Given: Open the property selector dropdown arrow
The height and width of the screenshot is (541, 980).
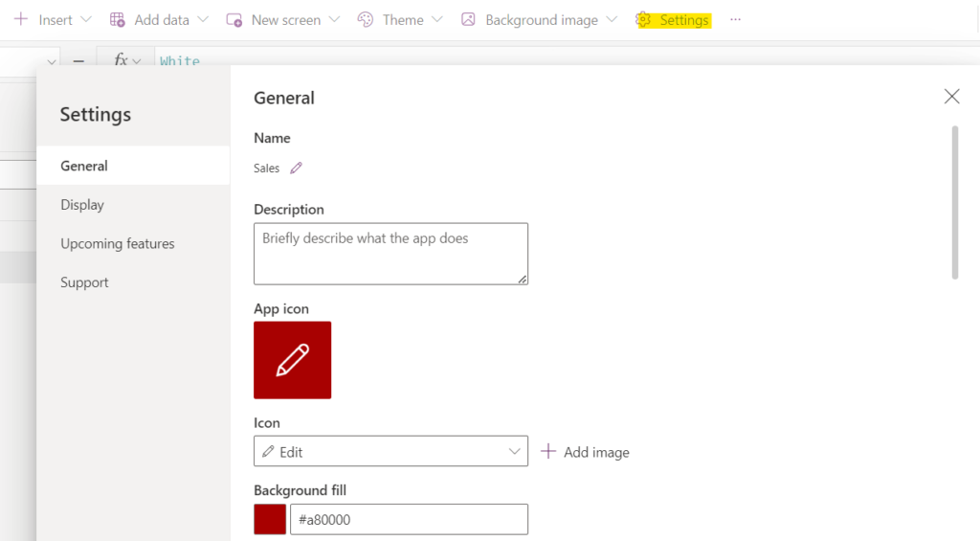Looking at the screenshot, I should point(52,61).
